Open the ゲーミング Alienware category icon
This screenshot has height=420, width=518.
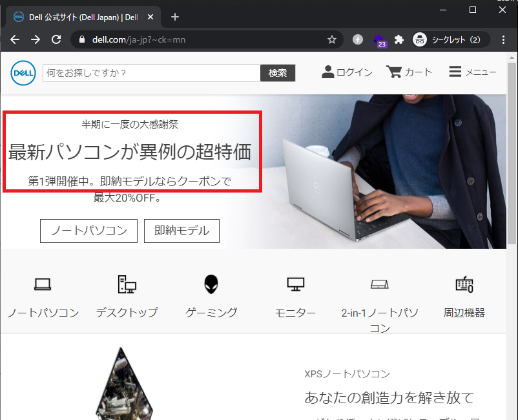211,284
